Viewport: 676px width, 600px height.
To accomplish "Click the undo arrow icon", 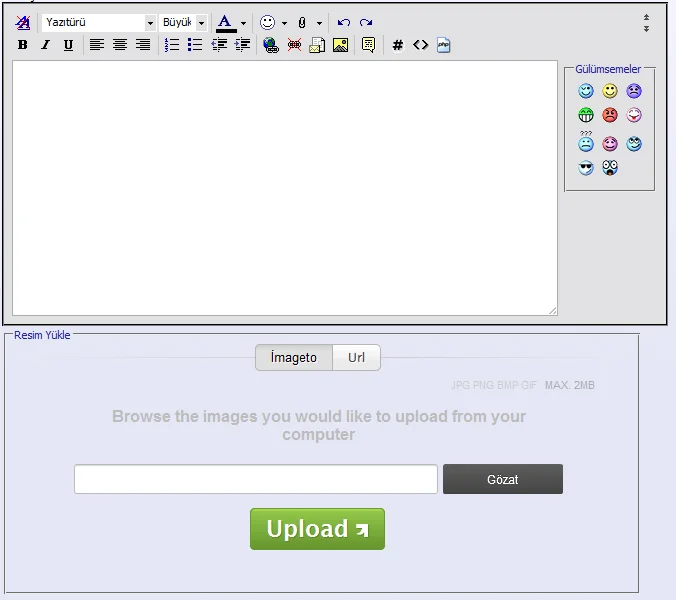I will pyautogui.click(x=344, y=22).
